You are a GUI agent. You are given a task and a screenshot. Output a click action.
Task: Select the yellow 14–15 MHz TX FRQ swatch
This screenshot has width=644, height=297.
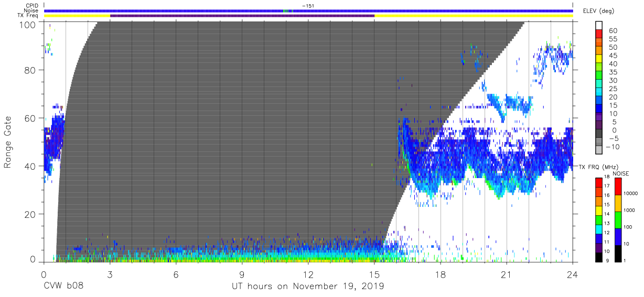pyautogui.click(x=600, y=211)
